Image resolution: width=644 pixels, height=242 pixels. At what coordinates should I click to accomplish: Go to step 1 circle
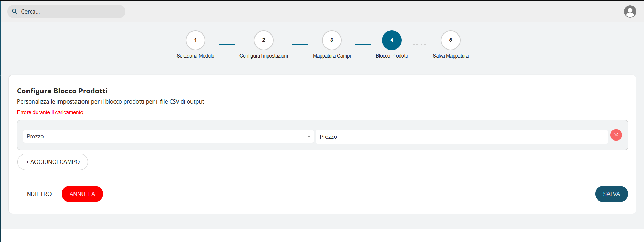(195, 40)
